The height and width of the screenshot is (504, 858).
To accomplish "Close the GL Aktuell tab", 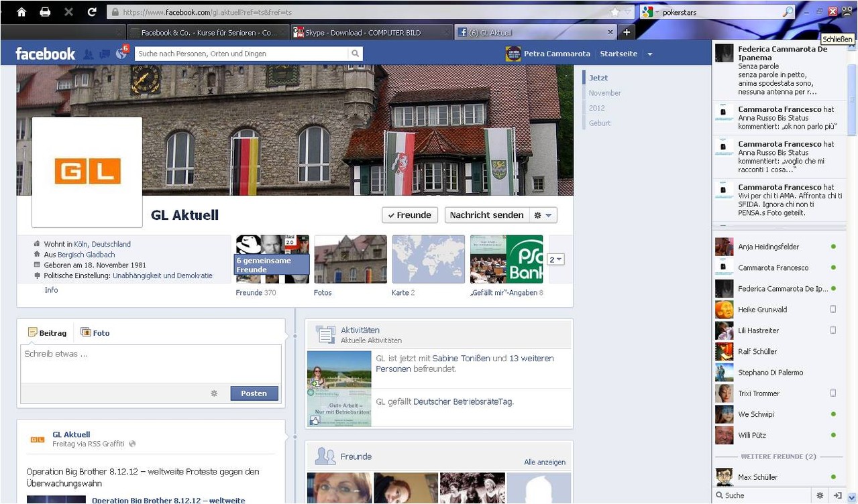I will coord(610,32).
